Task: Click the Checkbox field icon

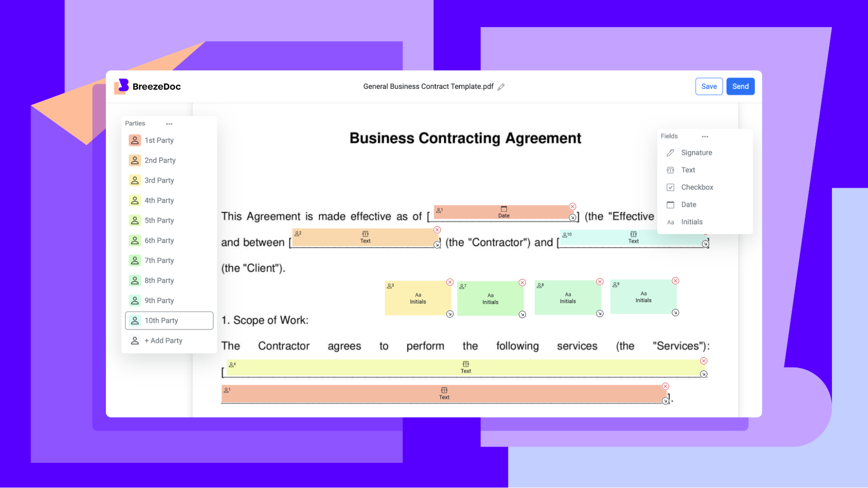Action: (671, 187)
